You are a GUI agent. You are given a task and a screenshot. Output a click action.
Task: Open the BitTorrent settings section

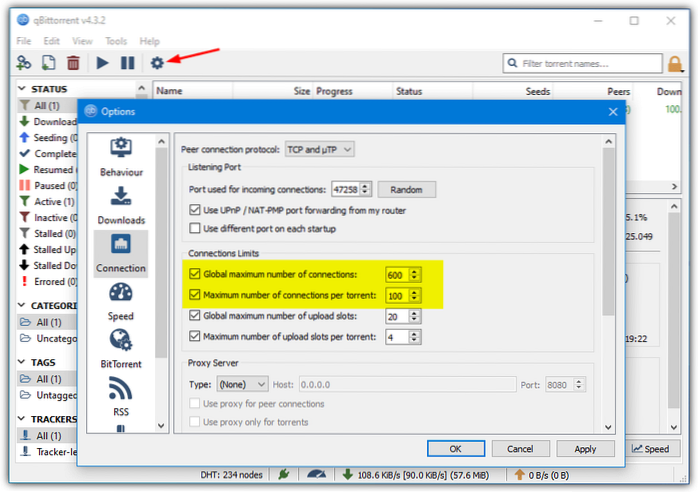click(121, 349)
